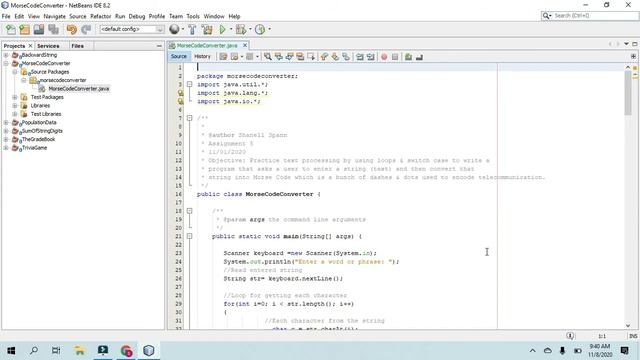Viewport: 640px width, 360px height.
Task: Open the File menu
Action: [6, 16]
